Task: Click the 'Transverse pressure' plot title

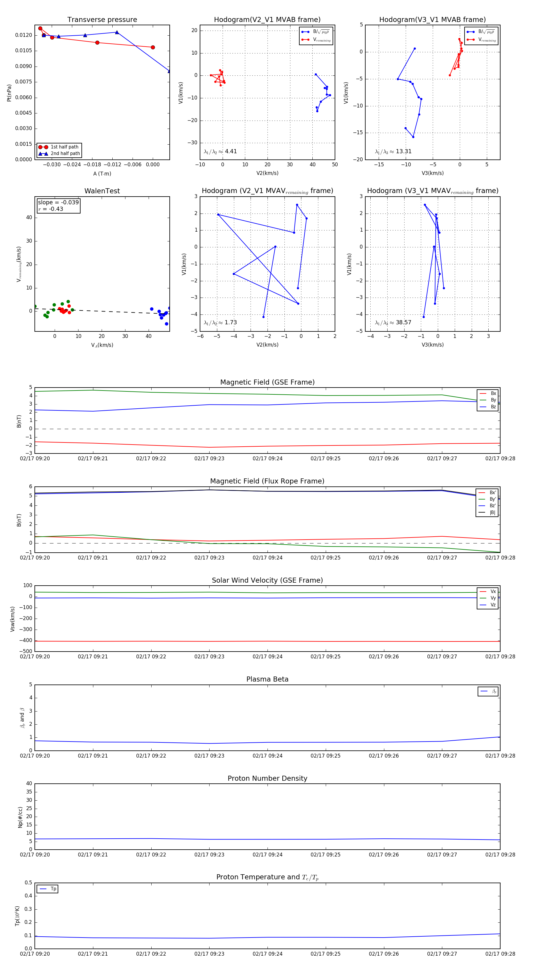Action: (x=102, y=20)
